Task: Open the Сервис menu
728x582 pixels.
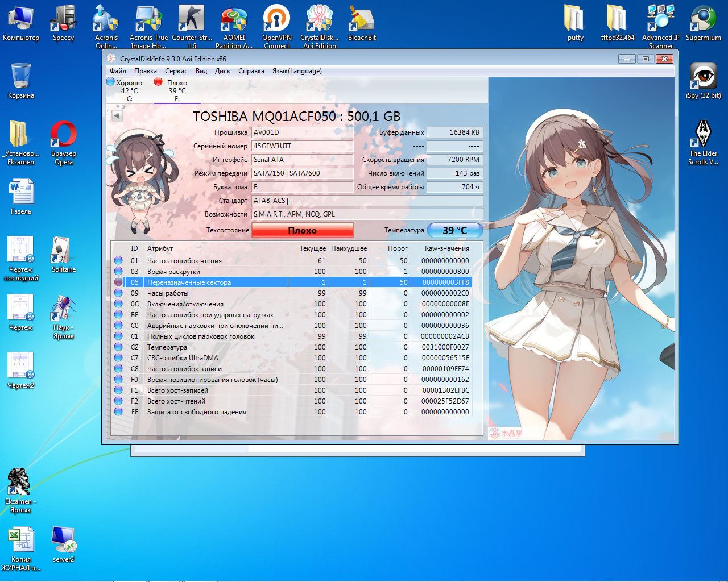Action: [x=176, y=71]
